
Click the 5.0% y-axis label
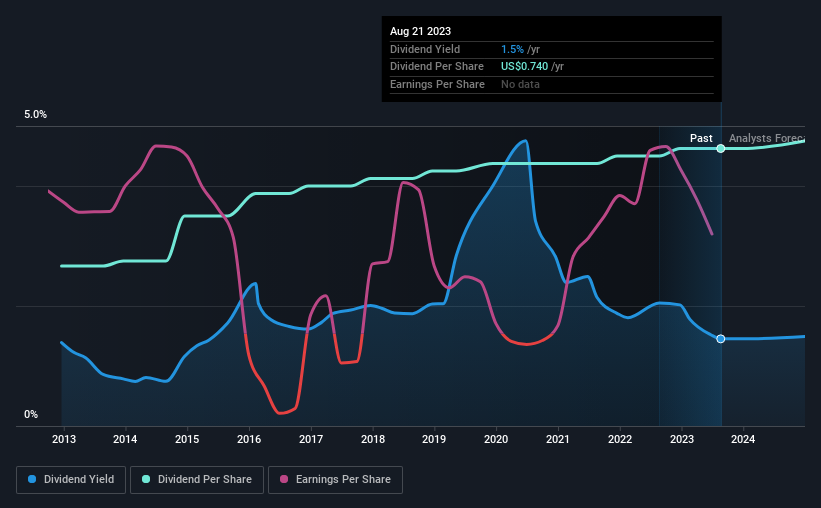coord(35,115)
